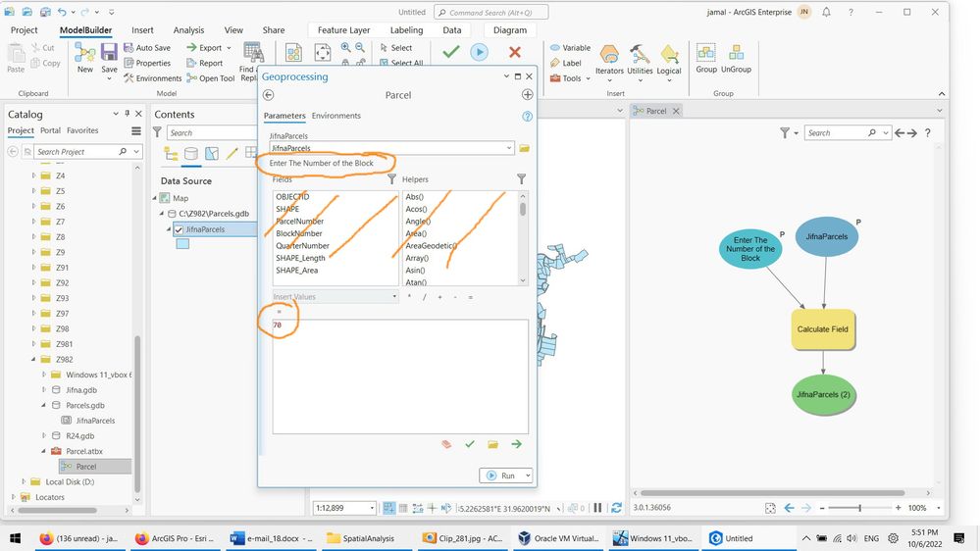Open Favorites tab in Catalog pane
Image resolution: width=980 pixels, height=551 pixels.
82,130
